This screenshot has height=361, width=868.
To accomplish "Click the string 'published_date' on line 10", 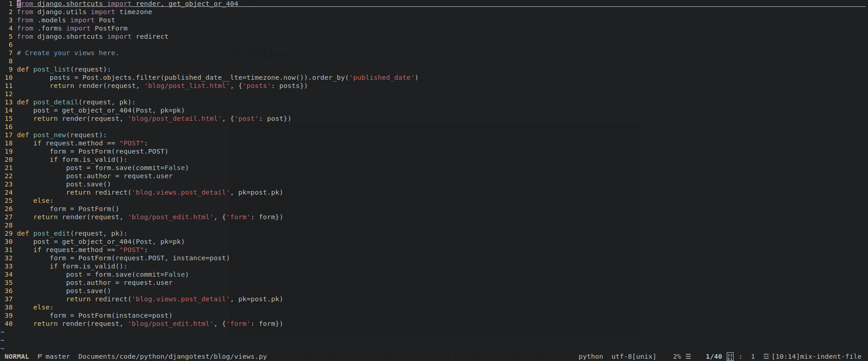I will point(382,77).
